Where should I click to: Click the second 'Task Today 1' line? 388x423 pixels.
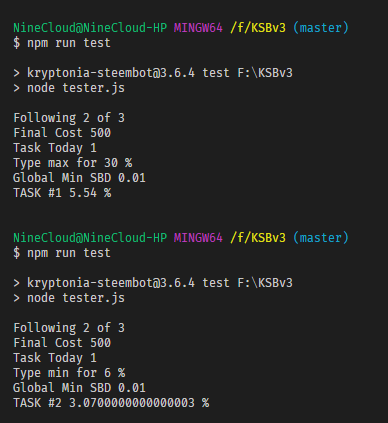point(55,358)
